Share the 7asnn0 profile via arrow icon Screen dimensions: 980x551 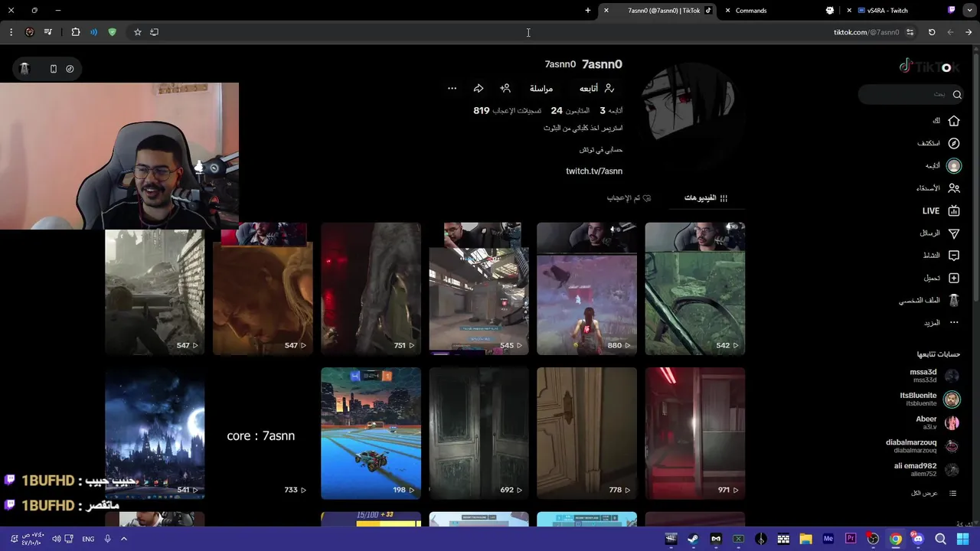click(x=479, y=89)
